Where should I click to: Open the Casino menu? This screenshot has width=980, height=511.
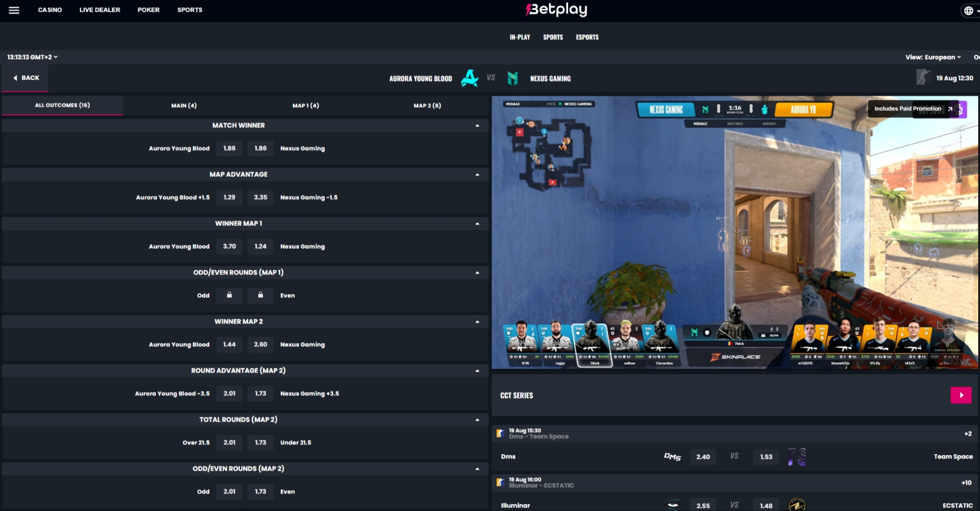pos(50,10)
